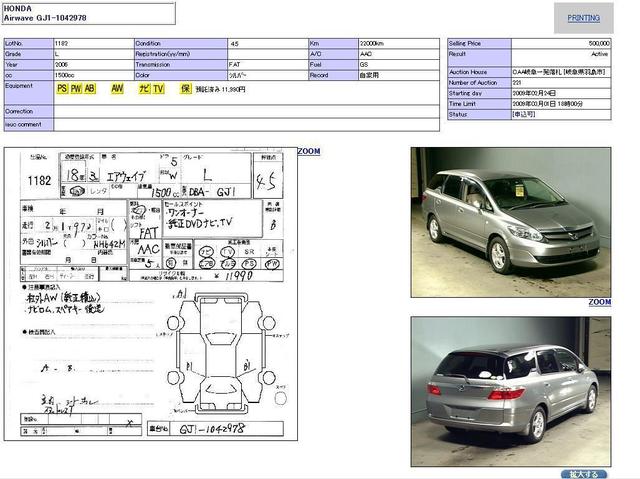Click the Correction row label

[19, 111]
